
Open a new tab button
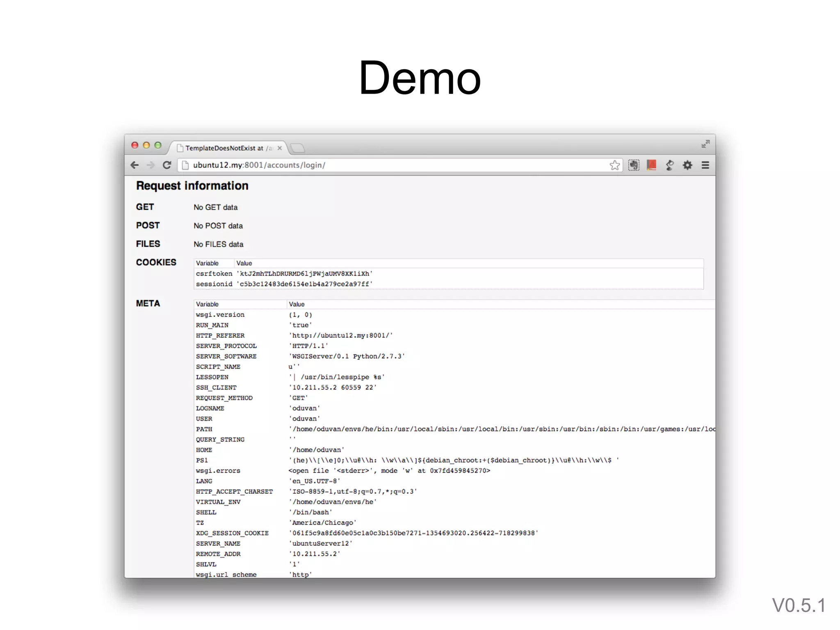pyautogui.click(x=297, y=148)
